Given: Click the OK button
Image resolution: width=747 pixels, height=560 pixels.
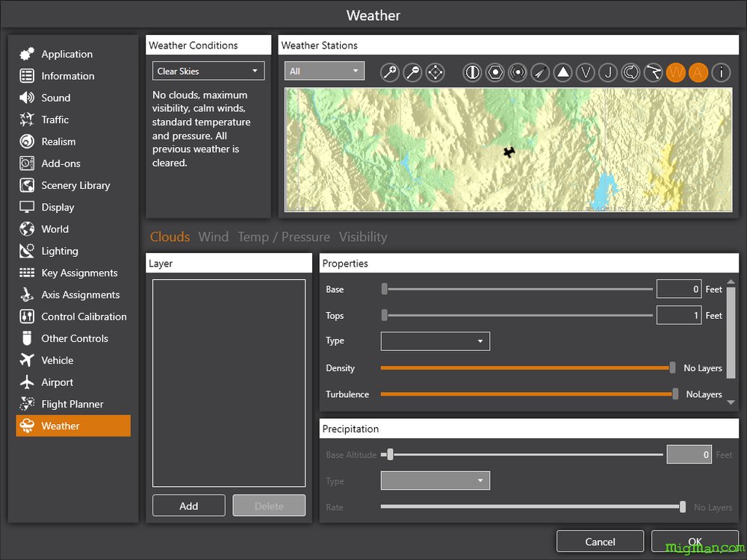Looking at the screenshot, I should tap(695, 541).
